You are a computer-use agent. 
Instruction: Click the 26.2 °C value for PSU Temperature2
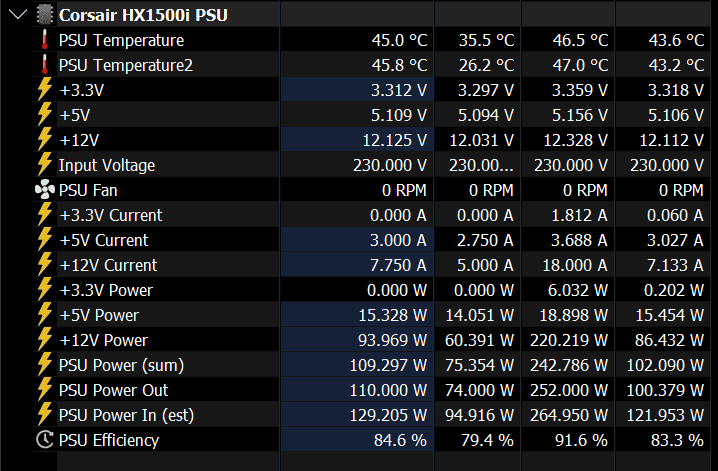pyautogui.click(x=486, y=65)
